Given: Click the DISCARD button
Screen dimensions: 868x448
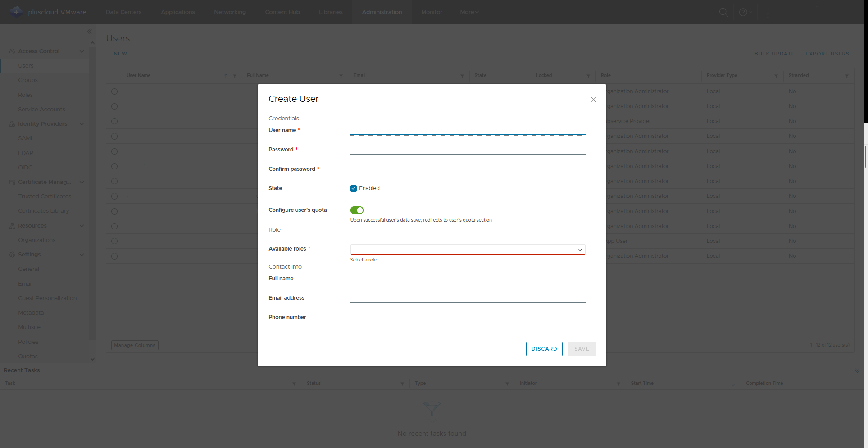Looking at the screenshot, I should pos(544,349).
